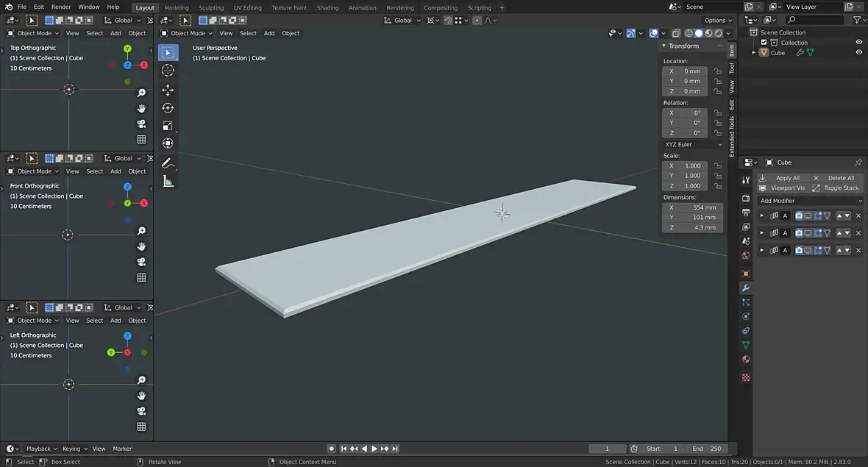Viewport: 868px width, 467px height.
Task: Select the Select Box tool in main viewport
Action: pos(168,52)
